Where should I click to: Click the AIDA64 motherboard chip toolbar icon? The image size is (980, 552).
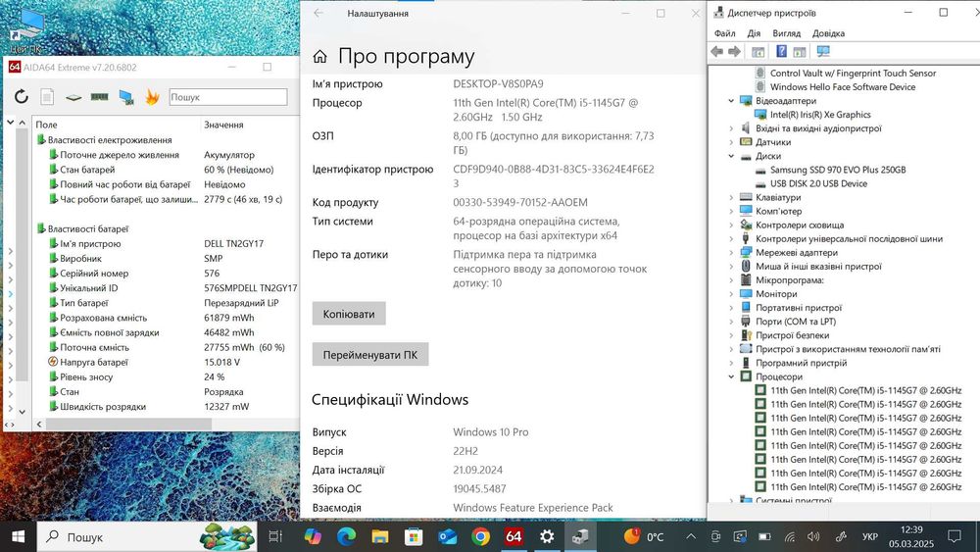click(x=73, y=97)
